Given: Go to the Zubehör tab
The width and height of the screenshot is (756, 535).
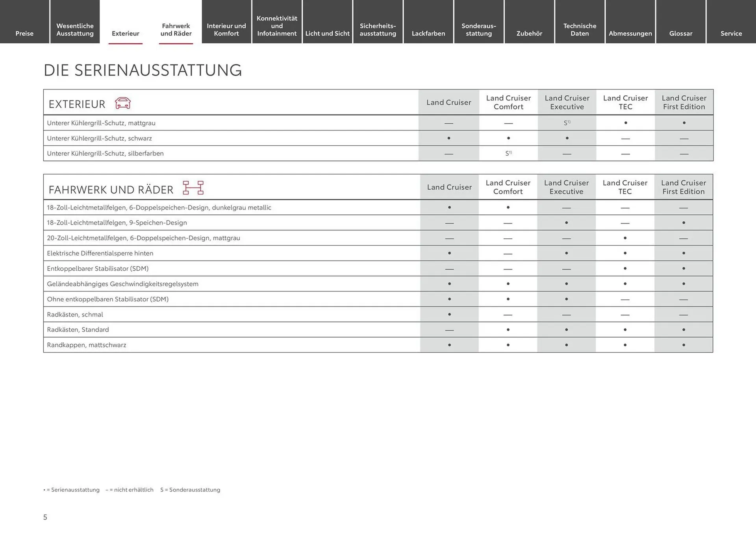Looking at the screenshot, I should [529, 33].
